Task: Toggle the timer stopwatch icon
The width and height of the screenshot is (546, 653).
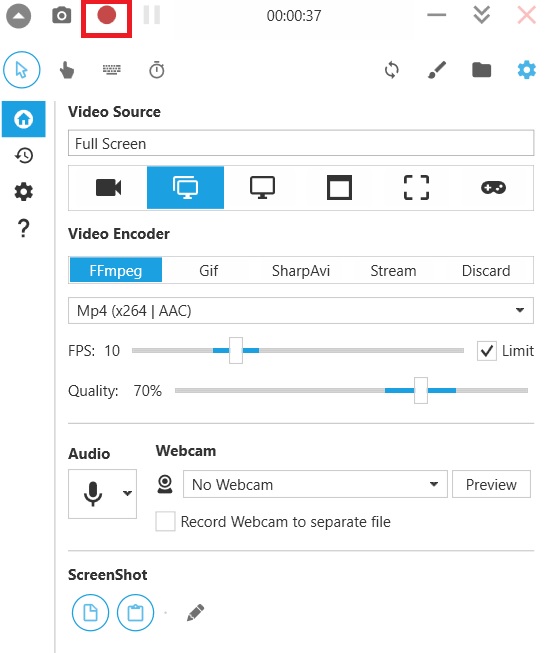Action: point(157,70)
